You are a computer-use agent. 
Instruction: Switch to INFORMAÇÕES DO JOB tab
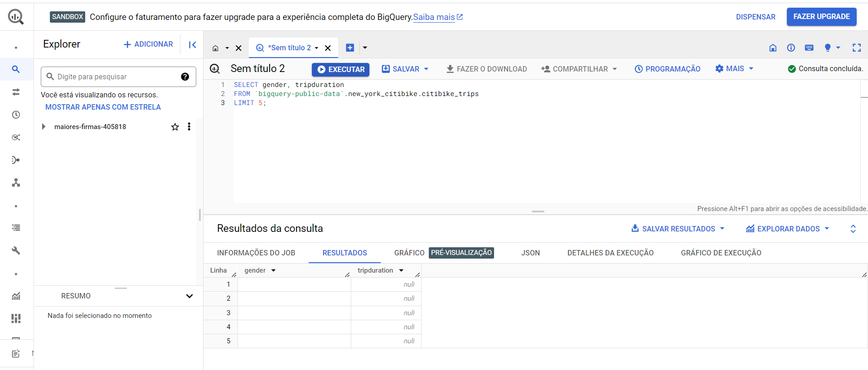(256, 253)
